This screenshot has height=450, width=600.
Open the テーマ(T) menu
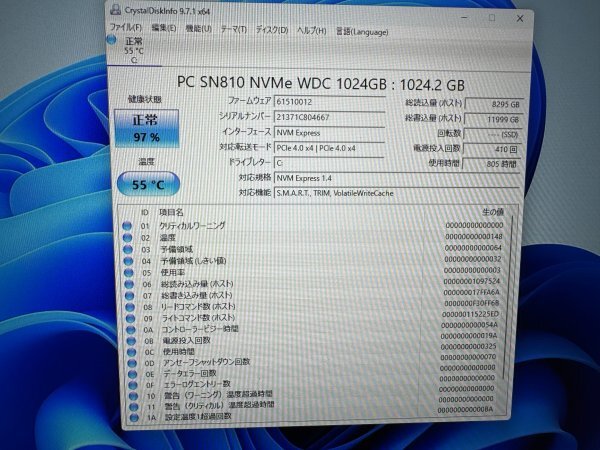click(x=233, y=29)
